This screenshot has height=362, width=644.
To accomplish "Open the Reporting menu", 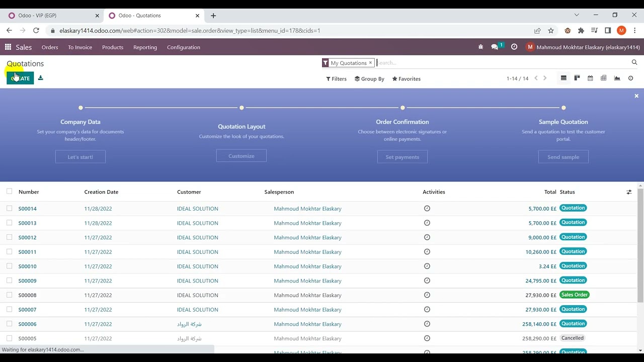I will 145,47.
